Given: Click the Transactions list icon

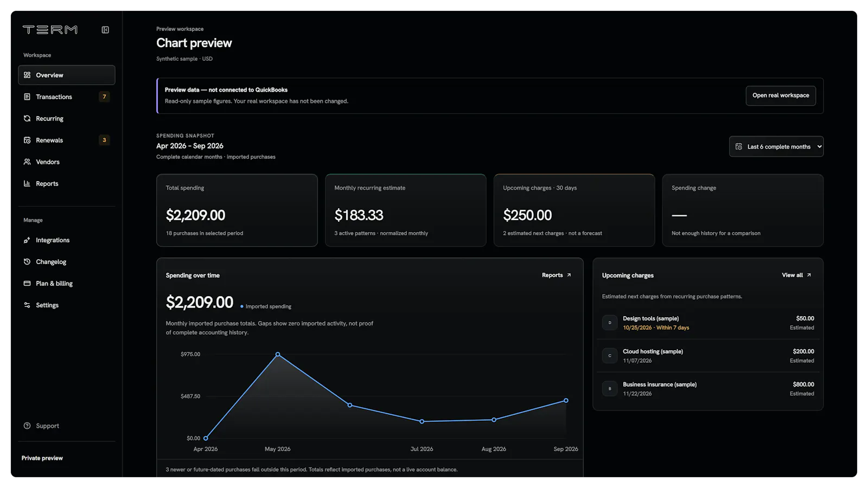Looking at the screenshot, I should point(27,97).
